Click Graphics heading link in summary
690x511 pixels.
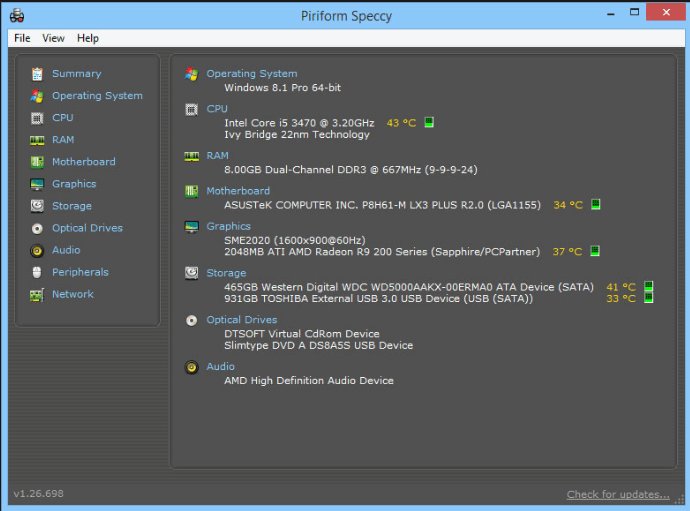(x=228, y=226)
